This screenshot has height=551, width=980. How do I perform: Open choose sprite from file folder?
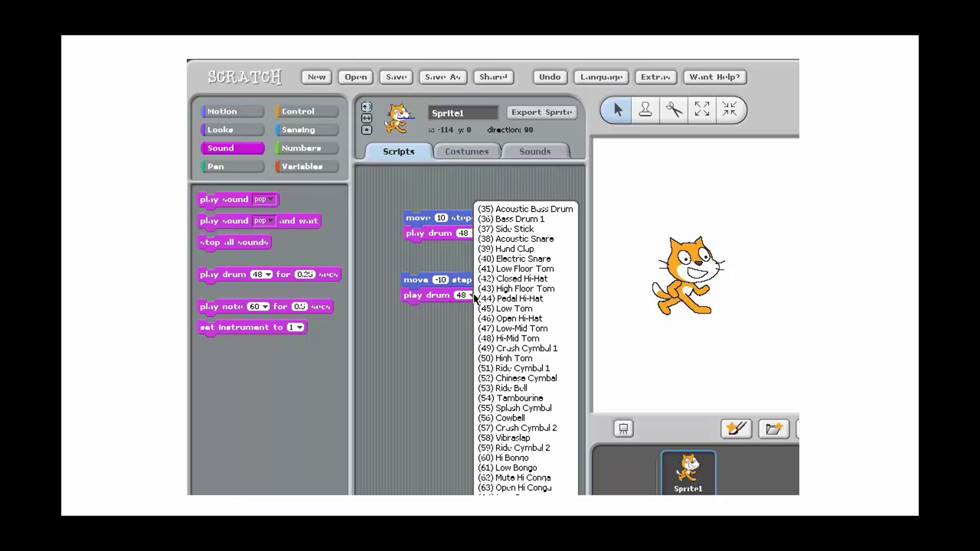773,429
